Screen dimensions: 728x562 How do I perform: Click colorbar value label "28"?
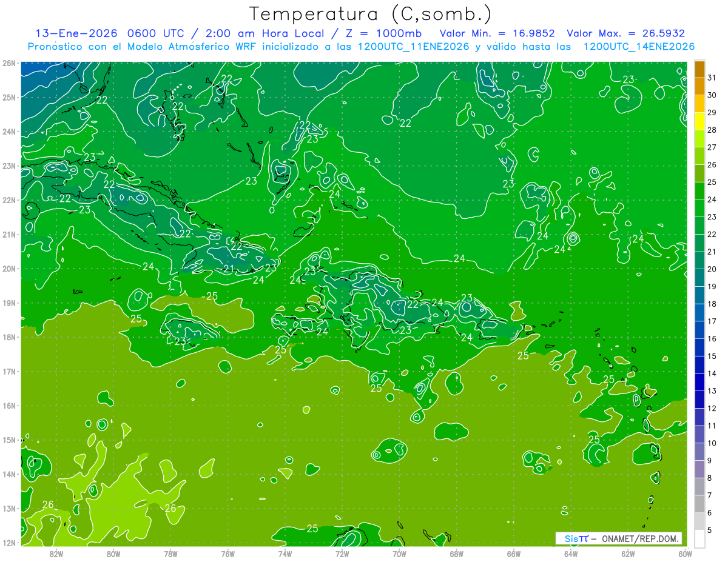click(x=712, y=130)
